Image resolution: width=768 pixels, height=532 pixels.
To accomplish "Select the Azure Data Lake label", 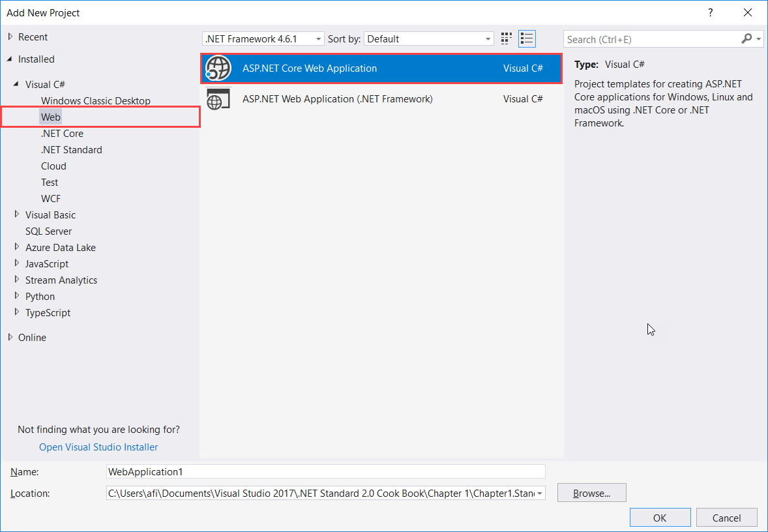I will tap(61, 247).
